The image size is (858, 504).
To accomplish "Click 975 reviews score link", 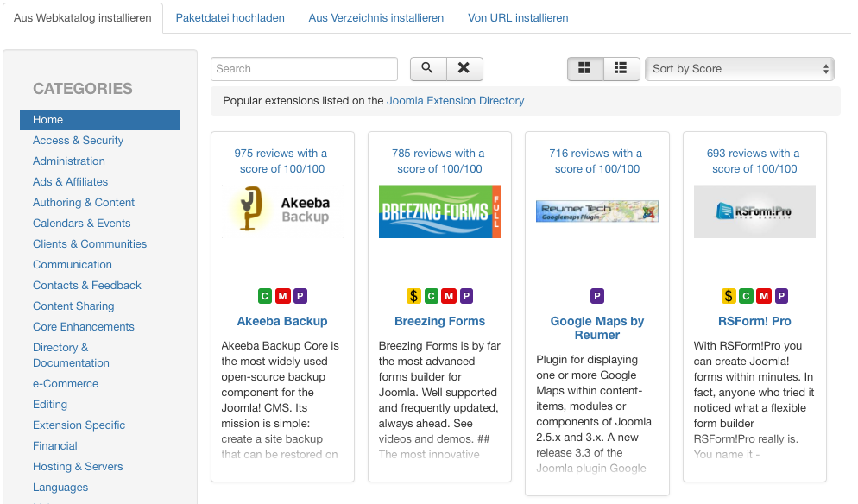I will (x=281, y=161).
